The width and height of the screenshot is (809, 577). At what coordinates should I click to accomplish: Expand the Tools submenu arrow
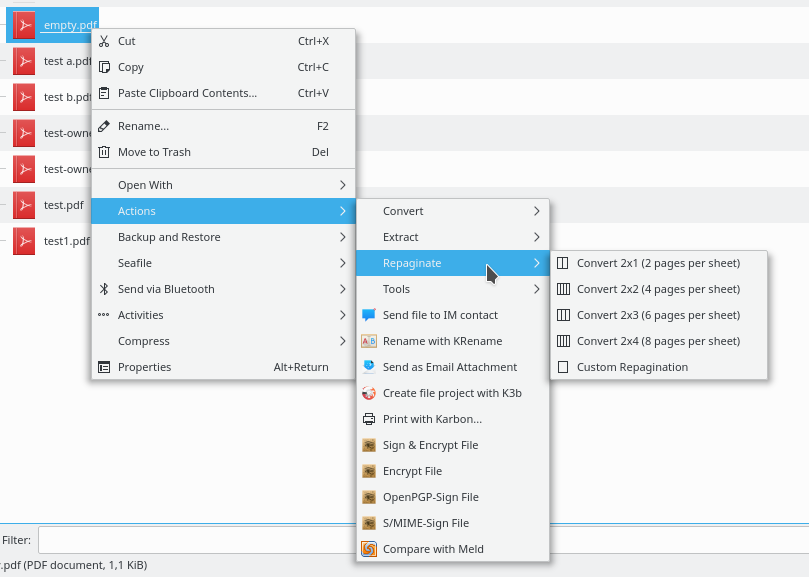537,289
